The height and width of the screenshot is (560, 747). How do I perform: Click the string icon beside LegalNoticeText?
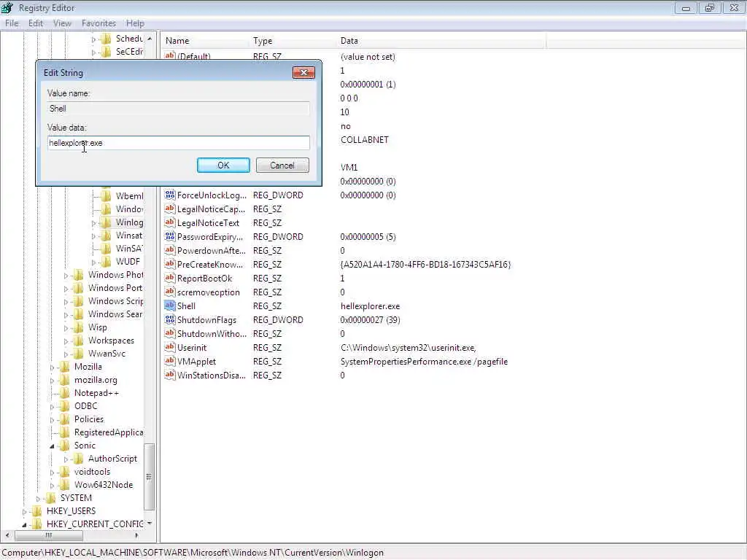(169, 222)
